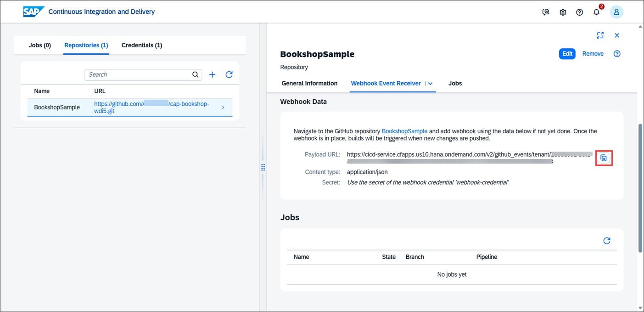
Task: Click Name column header in repositories table
Action: click(x=42, y=91)
